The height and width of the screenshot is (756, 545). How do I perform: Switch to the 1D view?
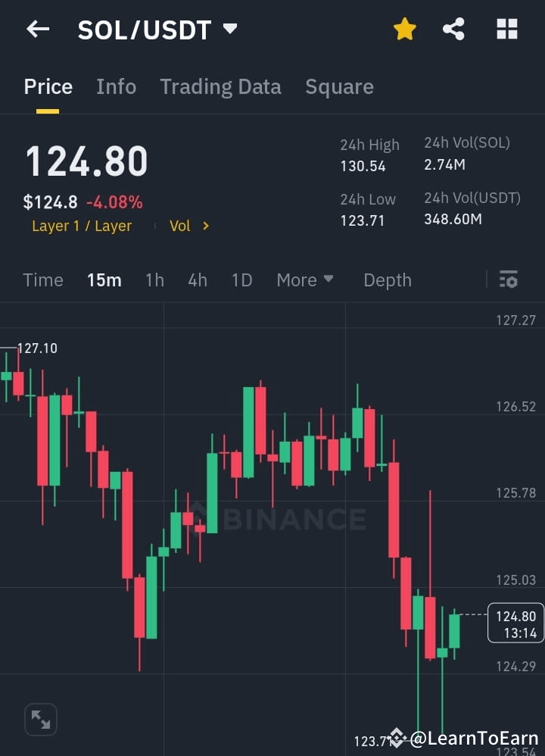(241, 280)
